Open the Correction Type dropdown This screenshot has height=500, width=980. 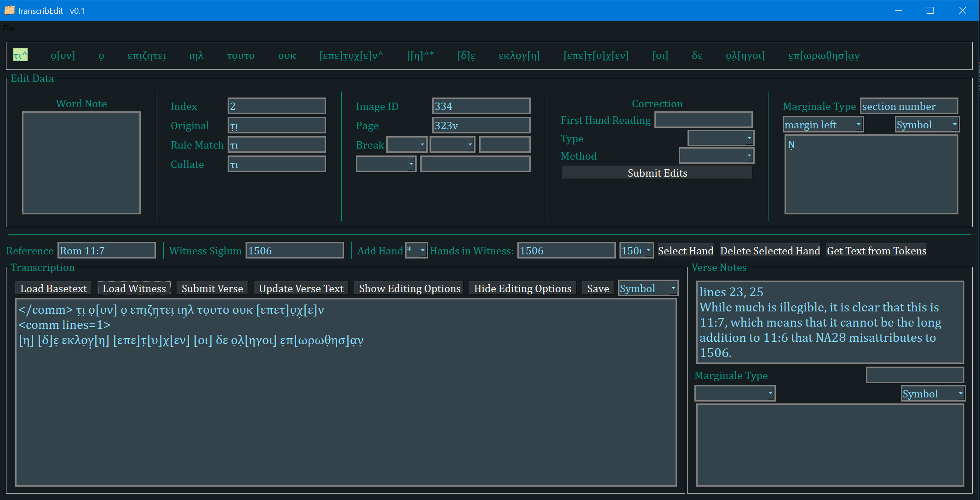tap(749, 138)
